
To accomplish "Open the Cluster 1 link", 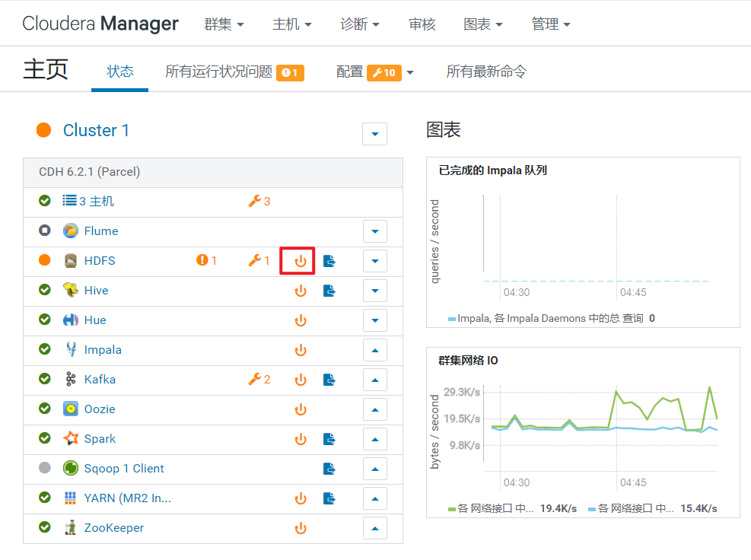I will [96, 130].
